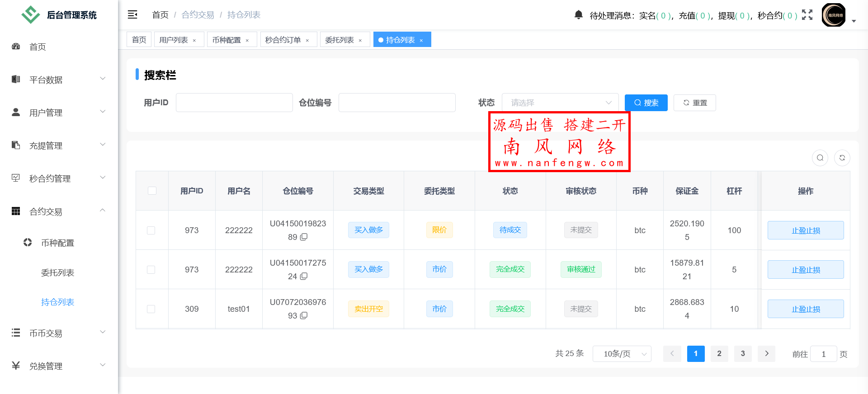Collapse the sidebar with the hamburger icon
868x394 pixels.
132,15
